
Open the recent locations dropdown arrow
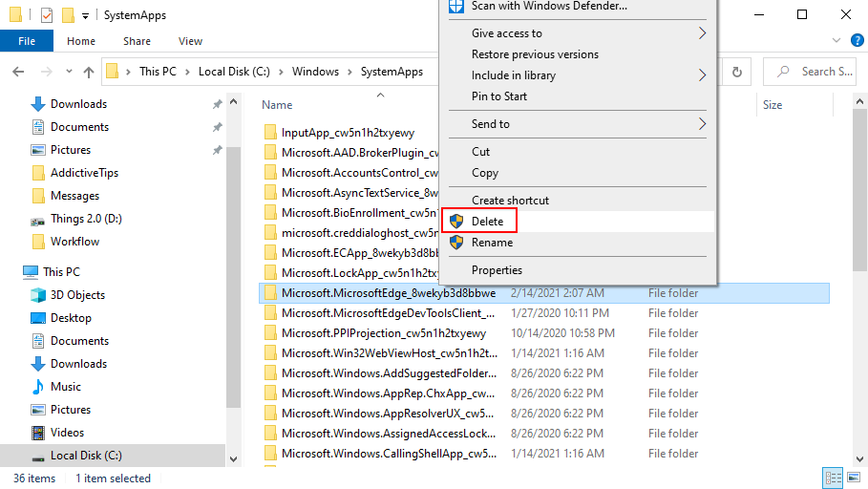[69, 72]
